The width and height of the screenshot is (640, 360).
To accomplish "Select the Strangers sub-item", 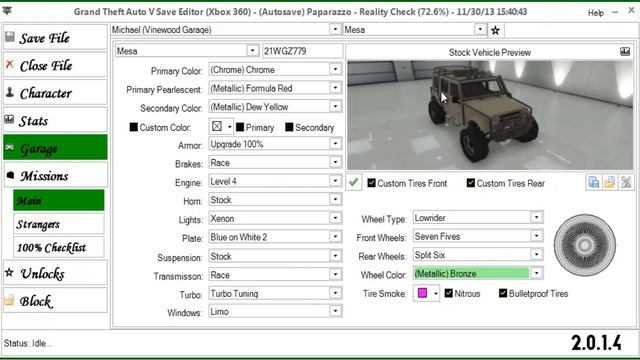I will coord(58,224).
